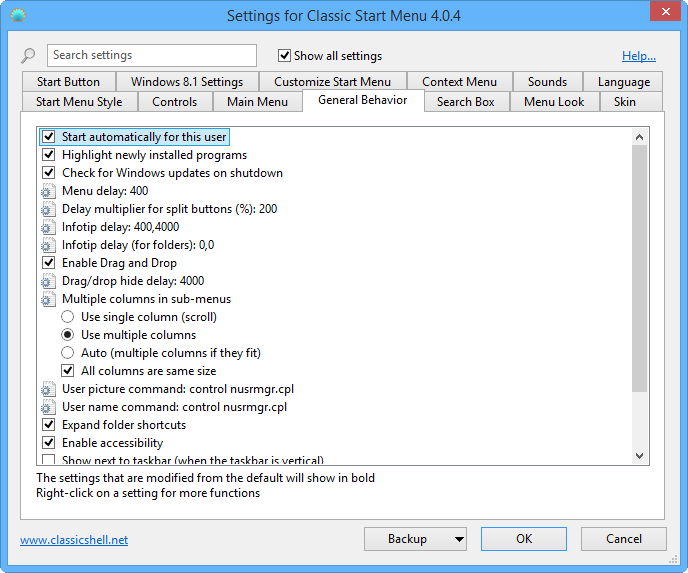
Task: Uncheck Check for Windows updates on shutdown
Action: click(49, 173)
